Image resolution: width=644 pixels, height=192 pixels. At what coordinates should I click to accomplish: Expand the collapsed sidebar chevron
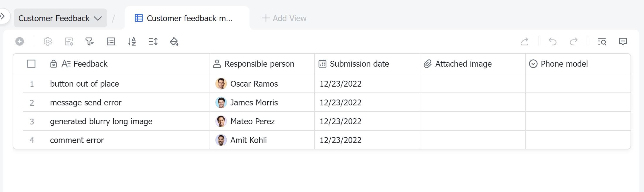pos(3,16)
